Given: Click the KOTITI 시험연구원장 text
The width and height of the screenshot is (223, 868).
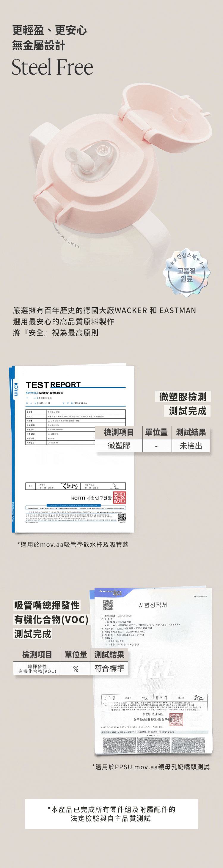Looking at the screenshot, I should 91,498.
